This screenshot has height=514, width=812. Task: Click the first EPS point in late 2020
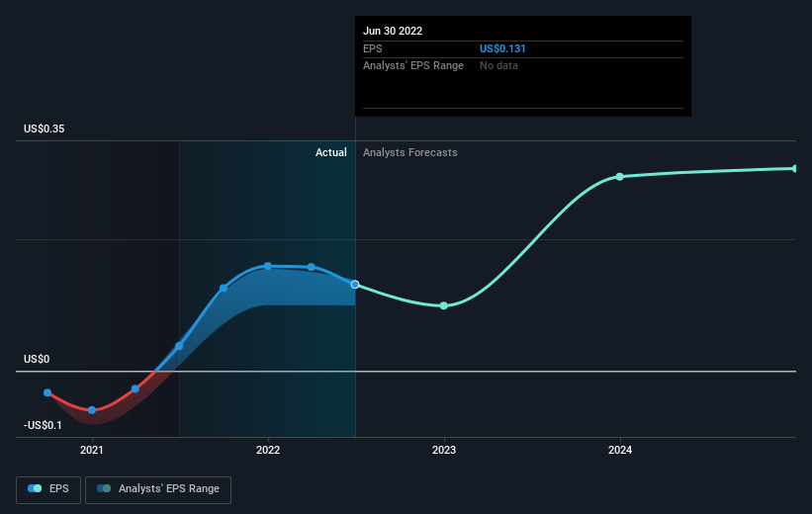pos(47,392)
